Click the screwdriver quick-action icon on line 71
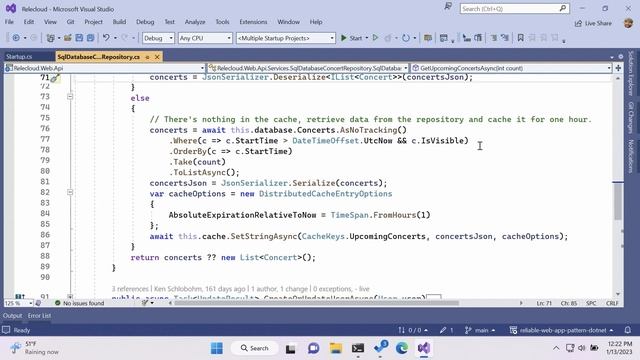 coord(55,78)
